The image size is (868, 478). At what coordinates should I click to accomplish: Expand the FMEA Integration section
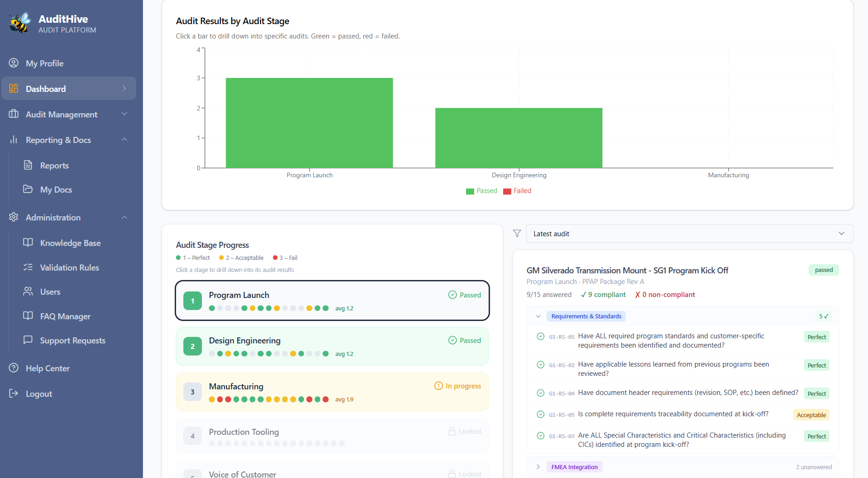538,467
